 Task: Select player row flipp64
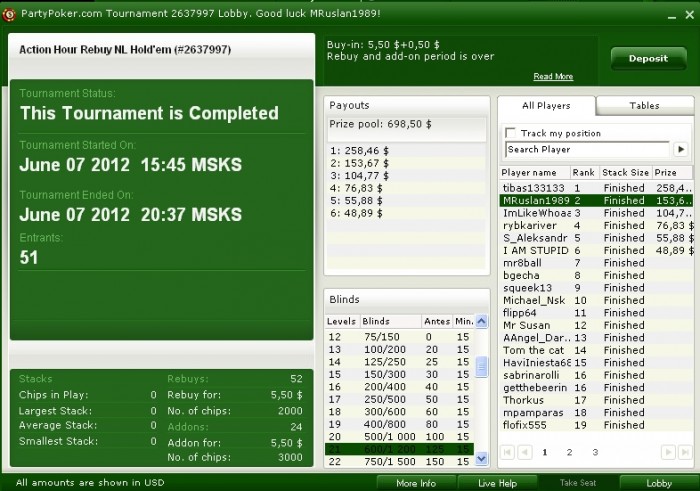(596, 313)
